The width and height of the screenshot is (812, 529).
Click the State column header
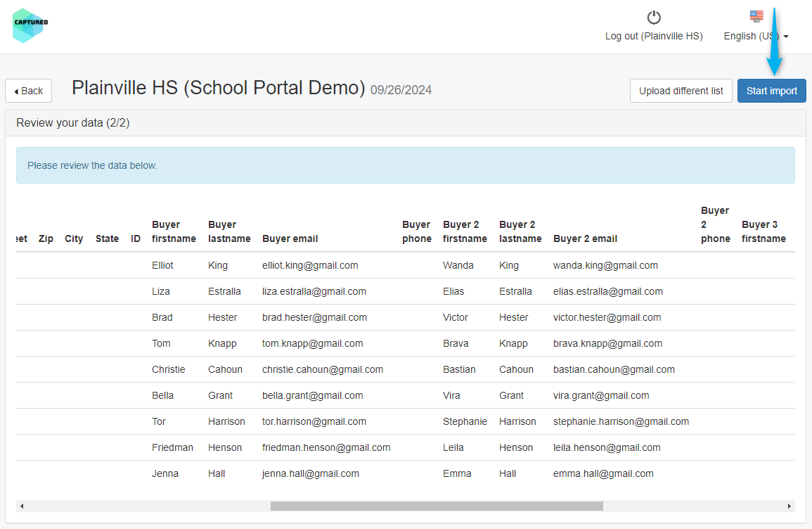(x=107, y=238)
